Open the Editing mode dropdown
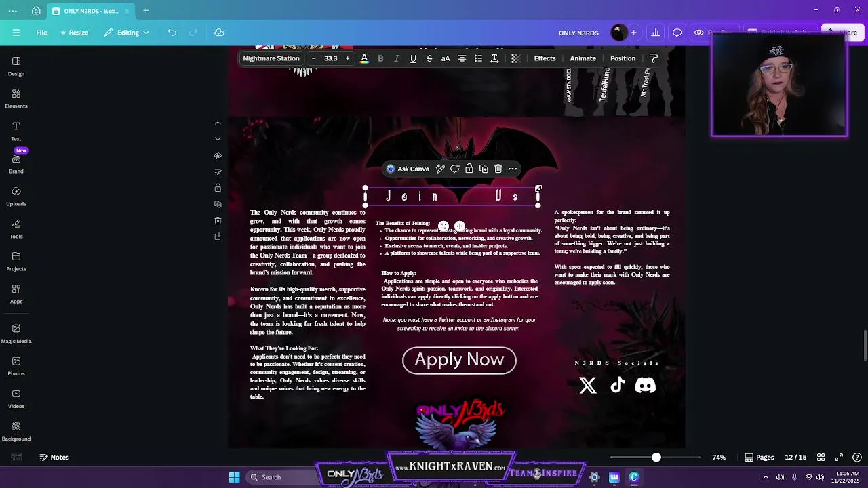 click(x=127, y=33)
